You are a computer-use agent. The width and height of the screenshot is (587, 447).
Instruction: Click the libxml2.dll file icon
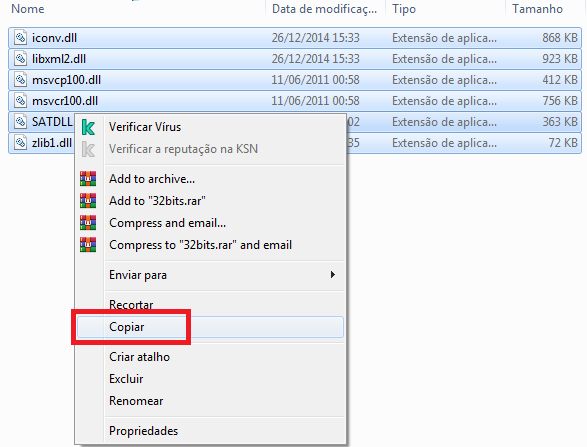[21, 59]
